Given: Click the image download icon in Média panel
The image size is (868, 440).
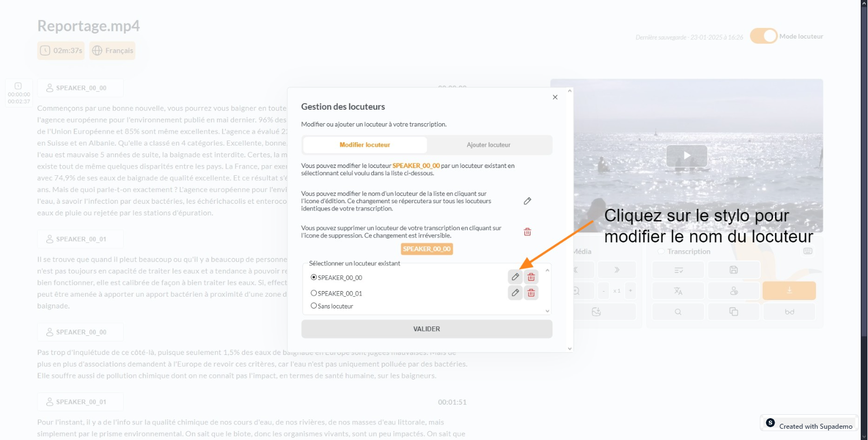Looking at the screenshot, I should coord(597,312).
